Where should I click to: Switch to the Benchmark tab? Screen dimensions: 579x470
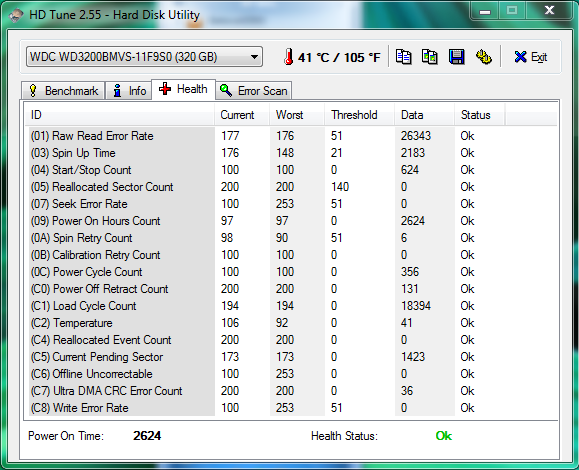[63, 90]
